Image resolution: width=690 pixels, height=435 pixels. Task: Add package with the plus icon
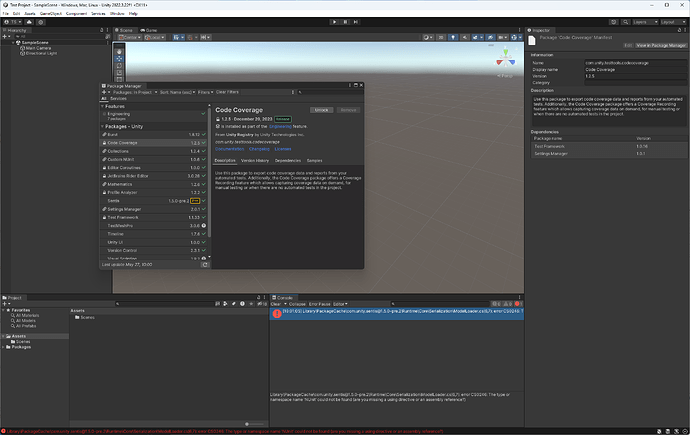tap(104, 92)
